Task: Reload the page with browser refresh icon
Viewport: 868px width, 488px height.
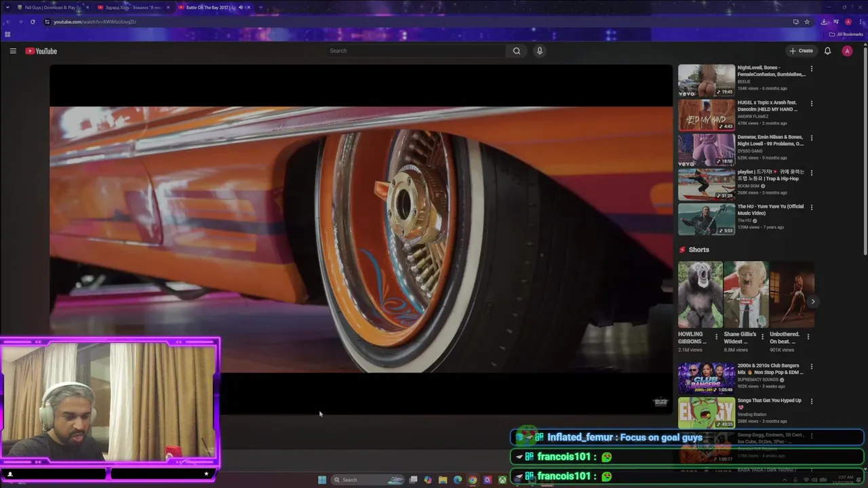Action: tap(33, 22)
